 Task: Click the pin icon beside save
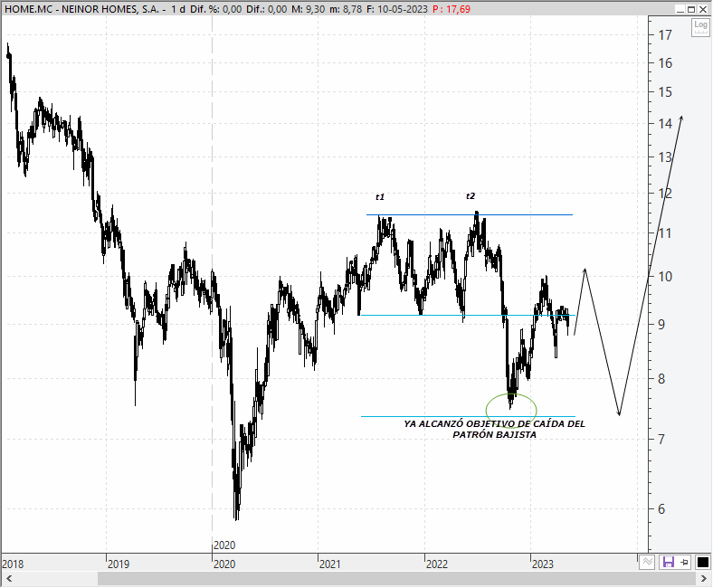pos(684,563)
